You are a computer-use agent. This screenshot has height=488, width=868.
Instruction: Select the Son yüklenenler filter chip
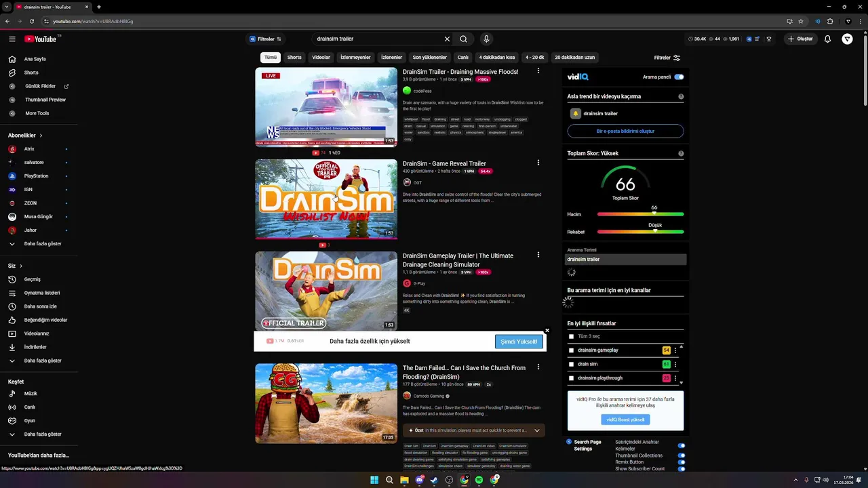click(x=430, y=58)
